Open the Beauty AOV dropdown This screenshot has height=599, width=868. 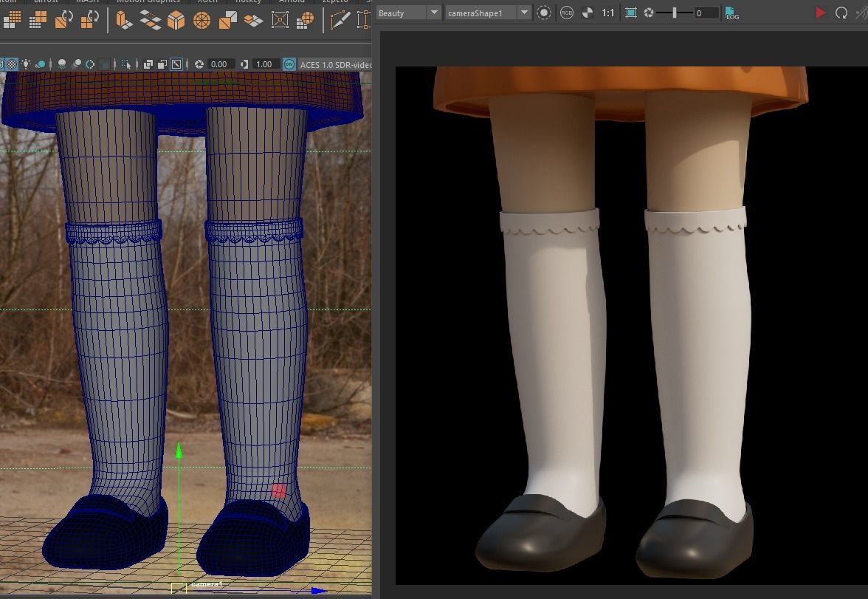(x=409, y=13)
